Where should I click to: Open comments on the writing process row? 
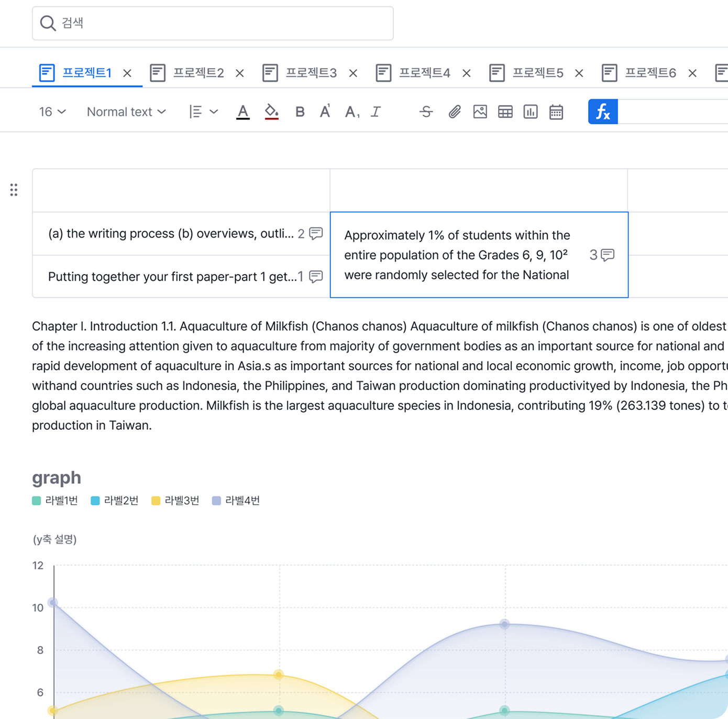(316, 233)
